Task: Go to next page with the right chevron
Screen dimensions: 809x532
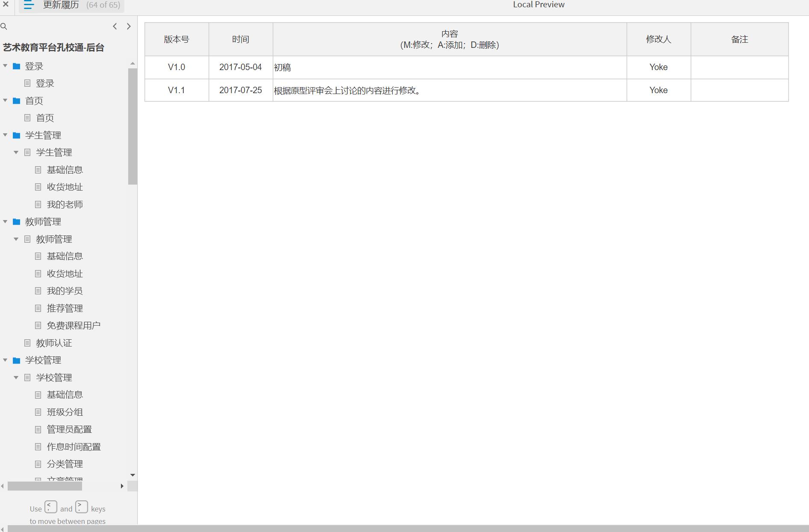Action: (129, 26)
